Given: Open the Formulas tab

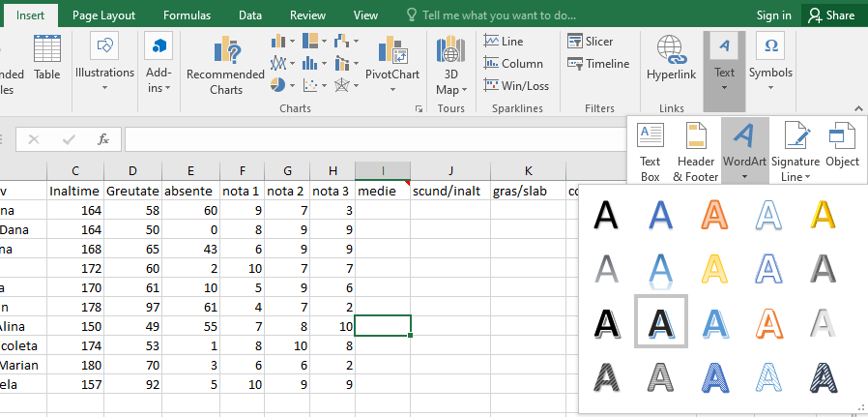Looking at the screenshot, I should click(187, 15).
